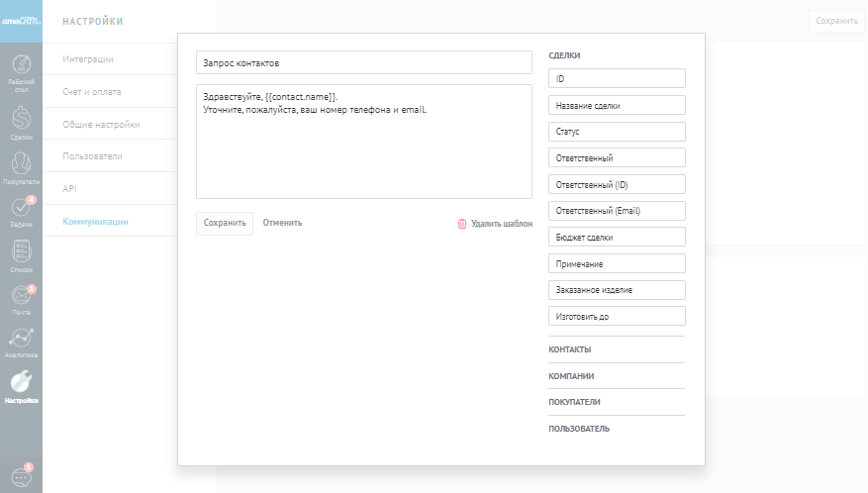
Task: Open the Аналитика analytics icon
Action: [x=21, y=339]
